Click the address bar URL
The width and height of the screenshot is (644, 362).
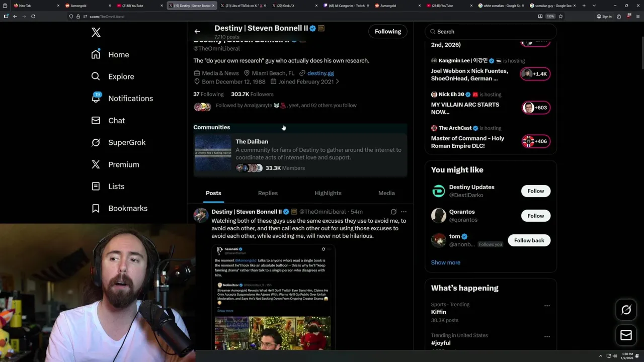[107, 17]
